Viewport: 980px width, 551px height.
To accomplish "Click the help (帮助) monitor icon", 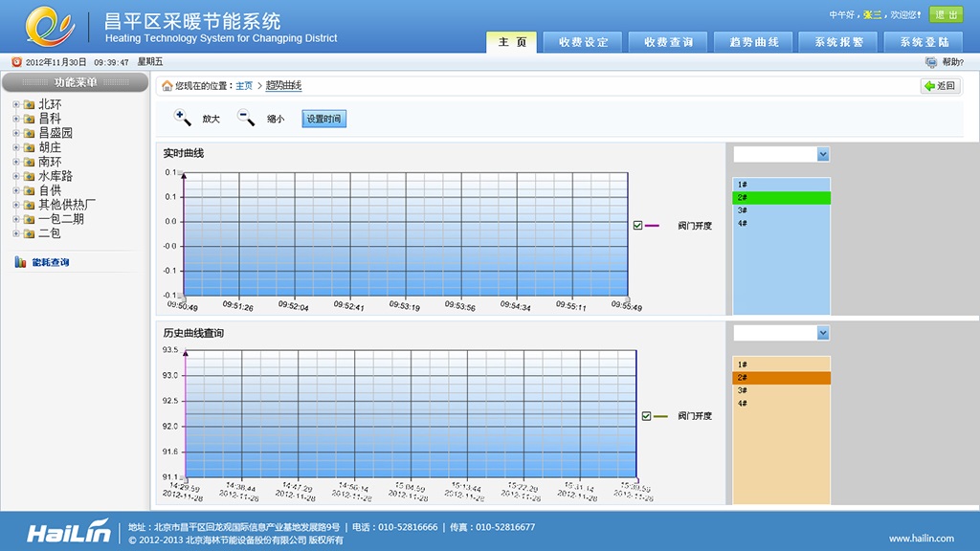I will pyautogui.click(x=931, y=62).
